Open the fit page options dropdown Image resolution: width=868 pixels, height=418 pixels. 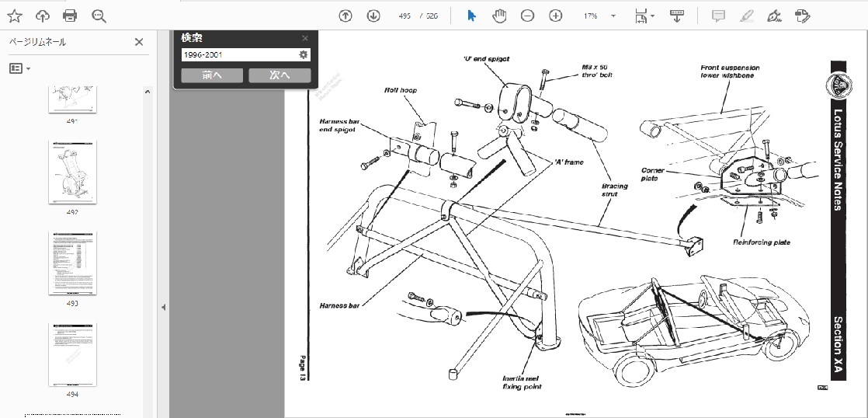point(645,16)
